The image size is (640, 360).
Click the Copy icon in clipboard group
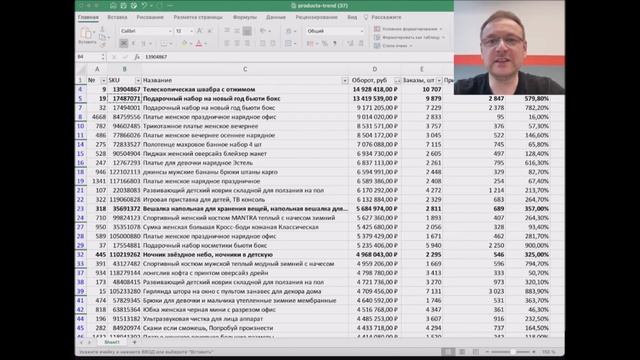click(x=102, y=37)
